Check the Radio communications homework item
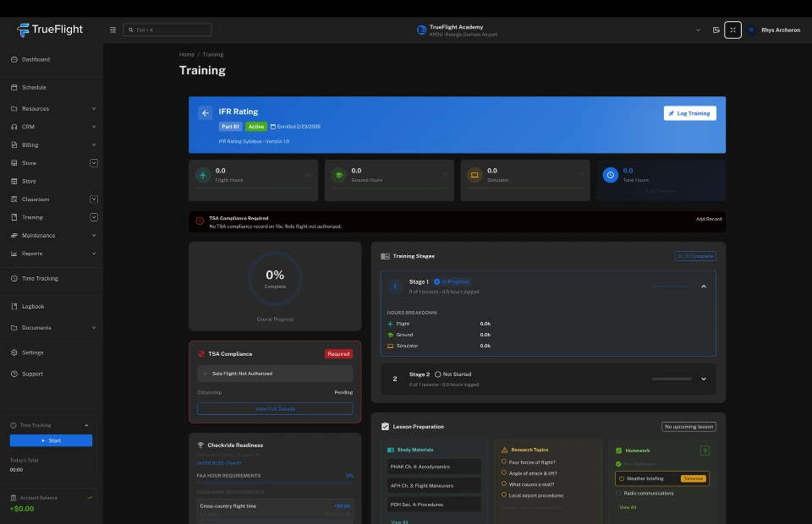812x524 pixels. pos(619,493)
